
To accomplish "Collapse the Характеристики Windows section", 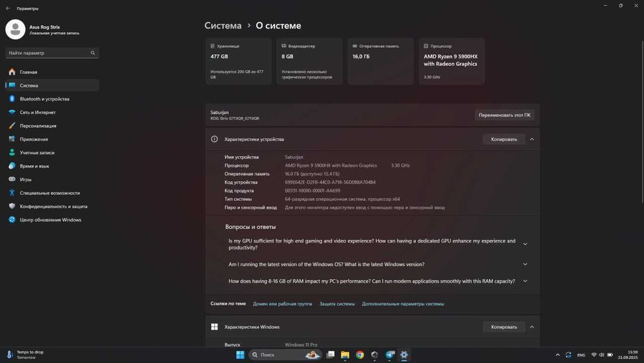I will (x=532, y=327).
